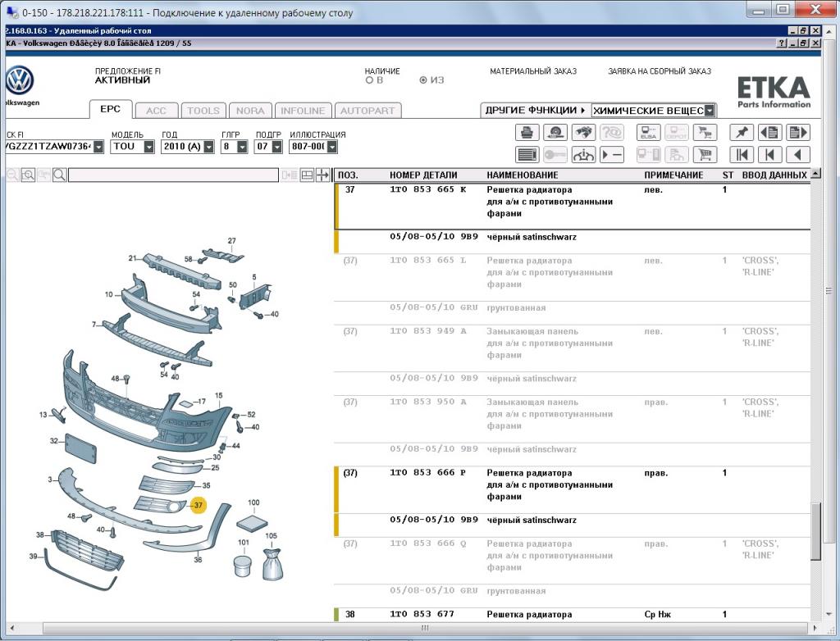Open the ГОД 2010 (A) dropdown

[209, 147]
